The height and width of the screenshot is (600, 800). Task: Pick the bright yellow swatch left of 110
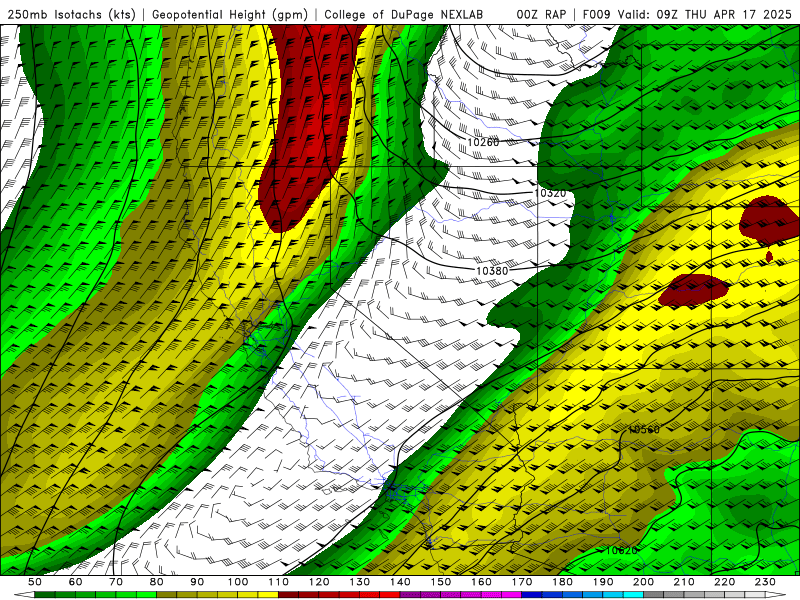268,595
